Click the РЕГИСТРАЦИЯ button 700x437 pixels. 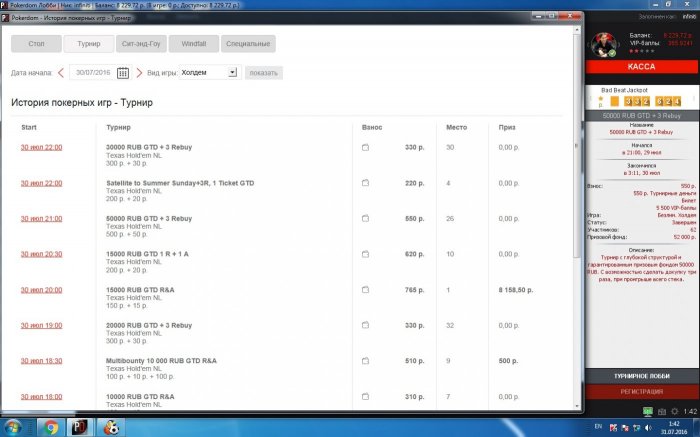(642, 391)
